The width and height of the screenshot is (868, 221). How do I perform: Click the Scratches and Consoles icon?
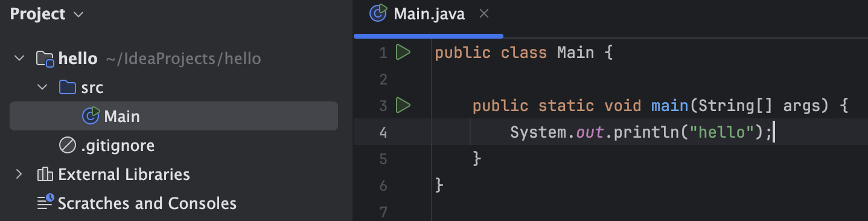(45, 203)
